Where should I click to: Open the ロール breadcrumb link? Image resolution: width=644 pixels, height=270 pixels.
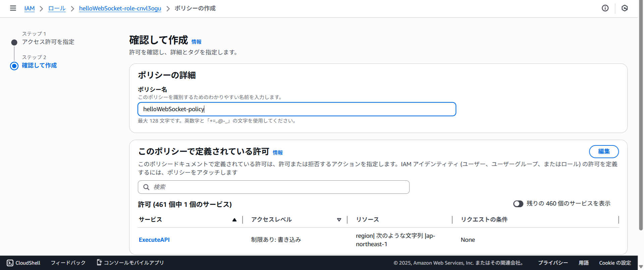pyautogui.click(x=57, y=8)
